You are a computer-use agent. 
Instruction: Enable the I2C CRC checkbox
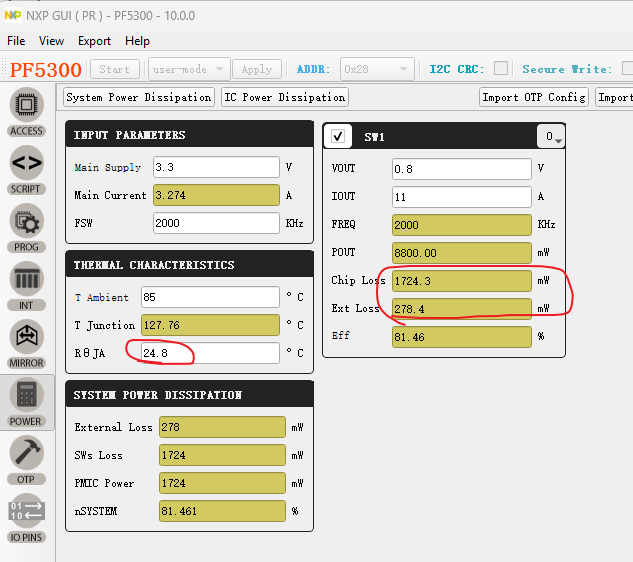pyautogui.click(x=501, y=68)
